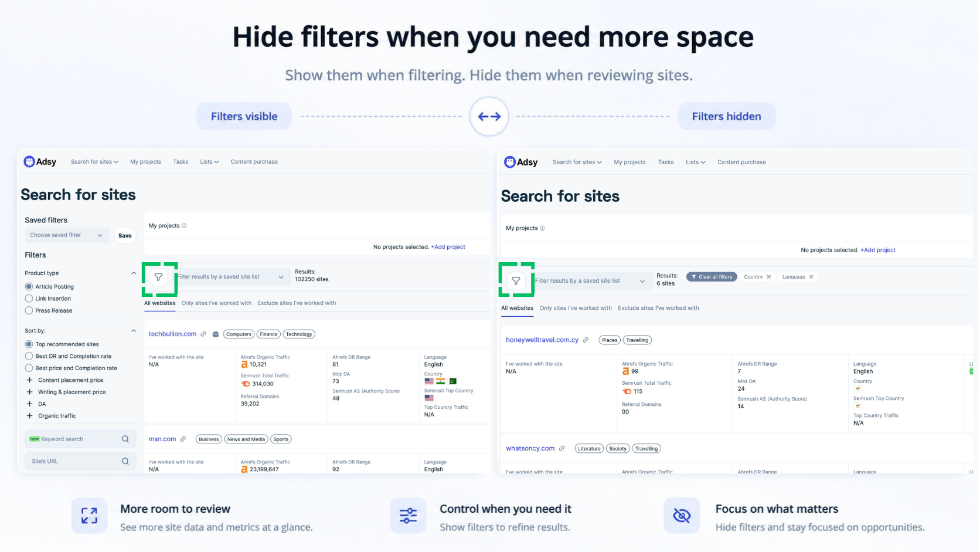Click the Keyword search magnifier icon
Screen dimensions: 980x552
(x=125, y=439)
